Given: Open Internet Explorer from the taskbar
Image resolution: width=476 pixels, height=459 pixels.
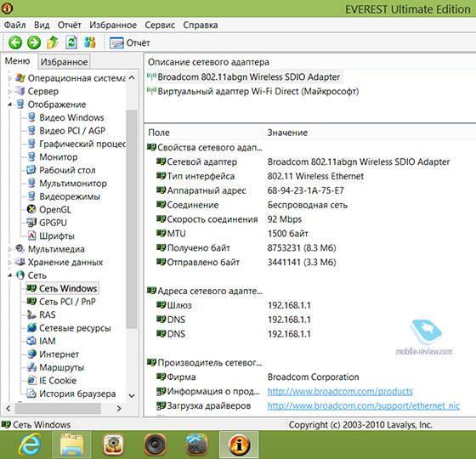Looking at the screenshot, I should [30, 445].
